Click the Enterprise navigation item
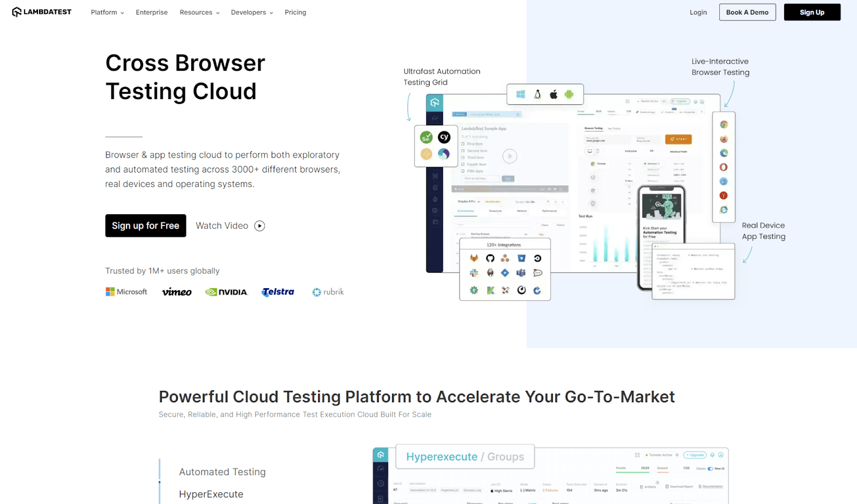The image size is (857, 504). [152, 12]
